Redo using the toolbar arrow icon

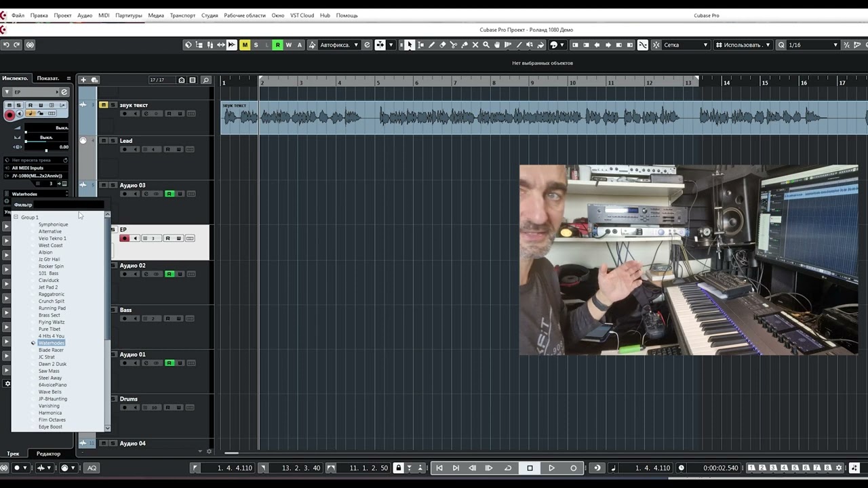click(x=17, y=45)
